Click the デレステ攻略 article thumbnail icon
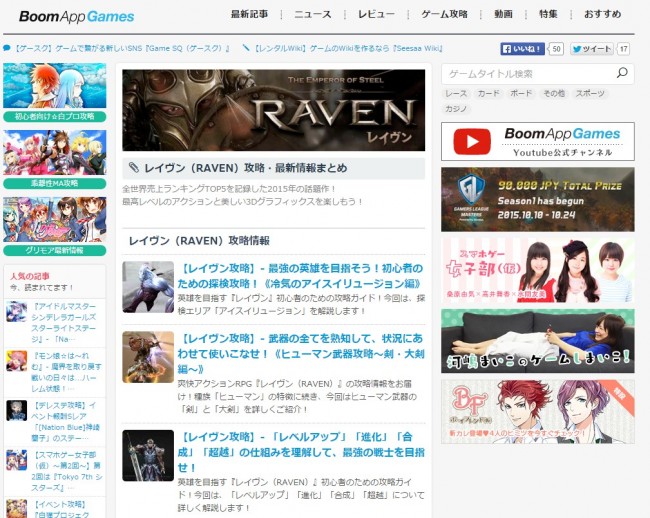The width and height of the screenshot is (650, 518). pyautogui.click(x=17, y=411)
